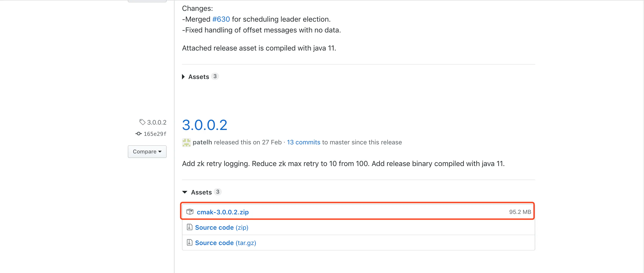Download cmak-3.0.0.2.zip
This screenshot has width=644, height=273.
coord(222,212)
